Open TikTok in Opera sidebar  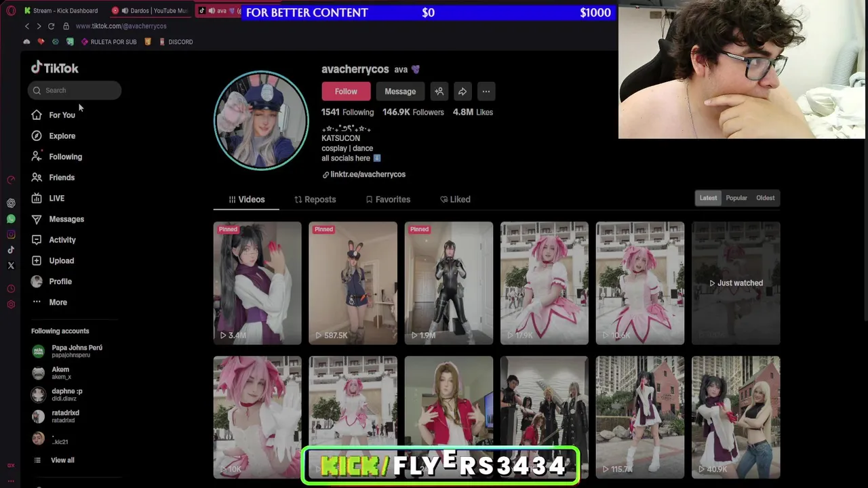click(11, 250)
